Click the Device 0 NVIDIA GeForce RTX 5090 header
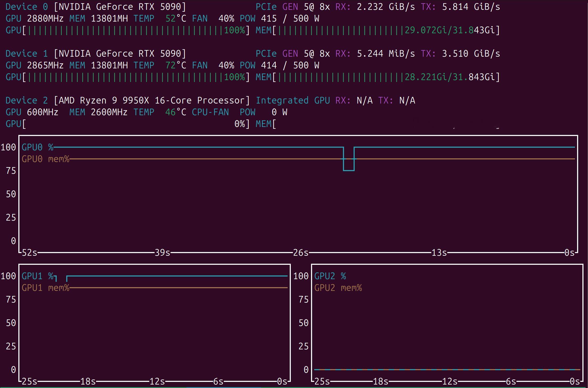This screenshot has height=388, width=588. (96, 7)
